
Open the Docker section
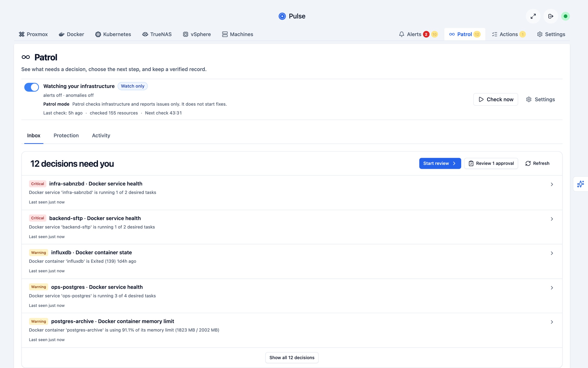tap(71, 34)
